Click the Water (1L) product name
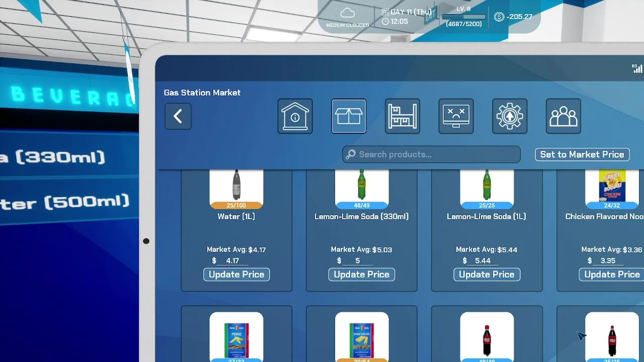This screenshot has width=644, height=362. tap(236, 217)
